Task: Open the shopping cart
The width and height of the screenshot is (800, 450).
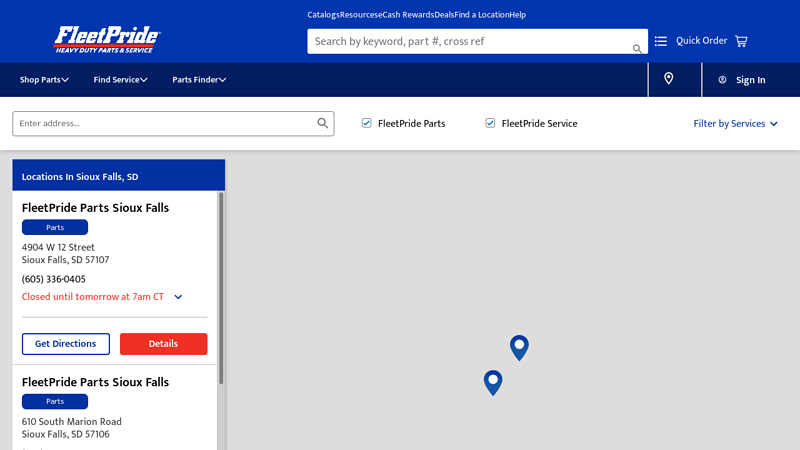Action: click(741, 41)
